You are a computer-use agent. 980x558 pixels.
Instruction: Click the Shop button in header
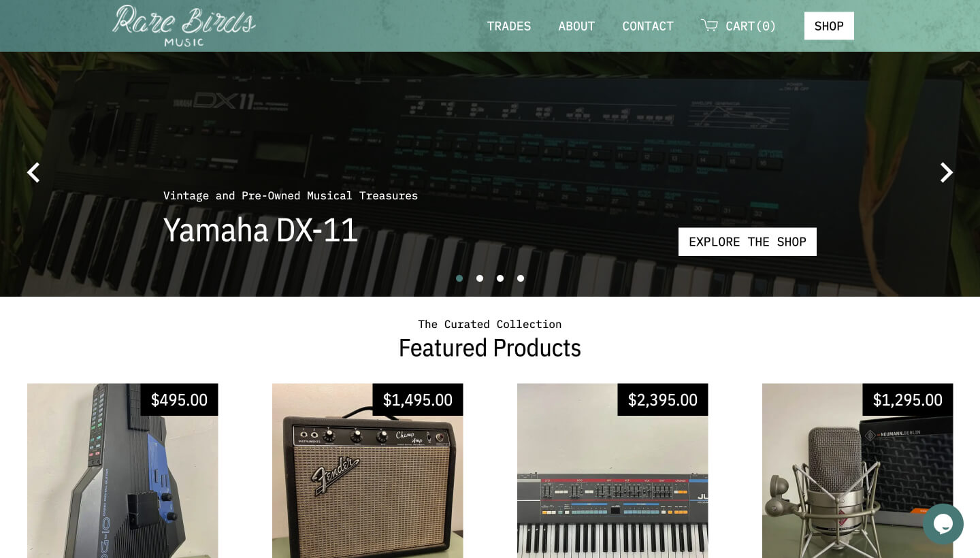click(x=829, y=26)
